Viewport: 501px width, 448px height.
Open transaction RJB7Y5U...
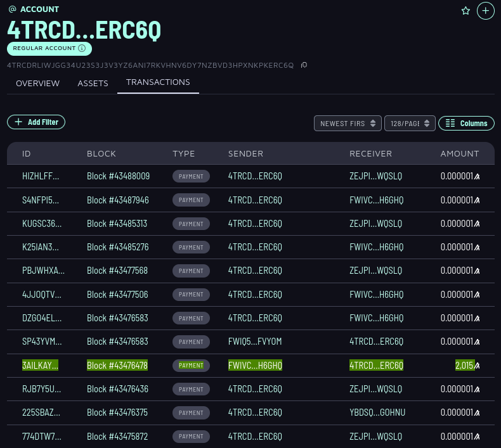tap(41, 389)
